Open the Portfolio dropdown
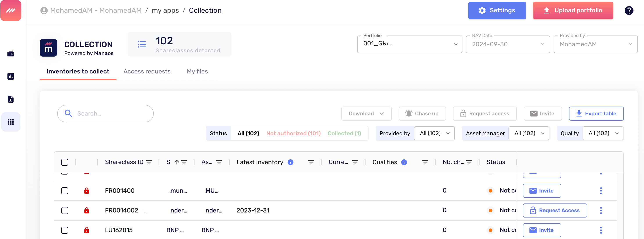This screenshot has width=644, height=239. [x=410, y=44]
